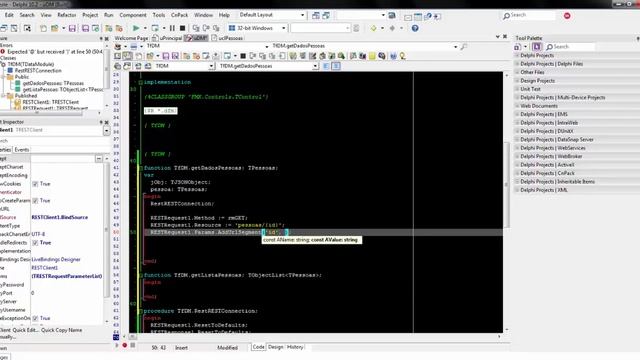Switch to the Design view tab

[x=276, y=347]
